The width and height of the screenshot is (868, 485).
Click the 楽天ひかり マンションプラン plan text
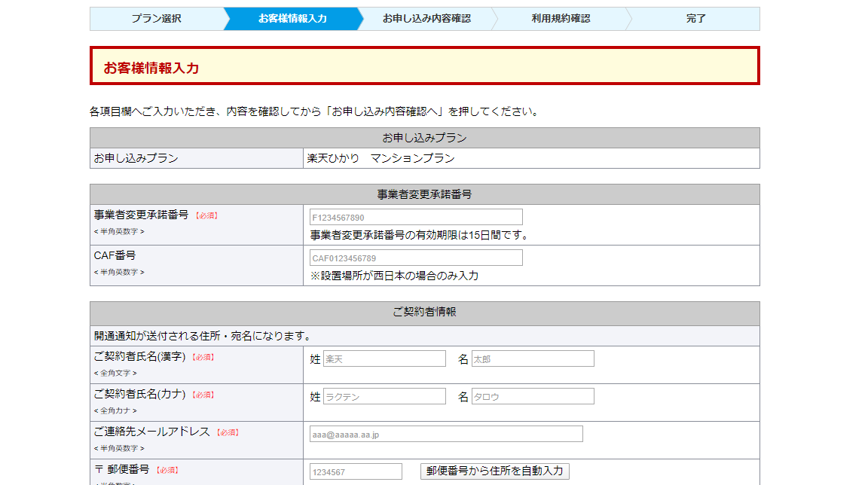[381, 159]
